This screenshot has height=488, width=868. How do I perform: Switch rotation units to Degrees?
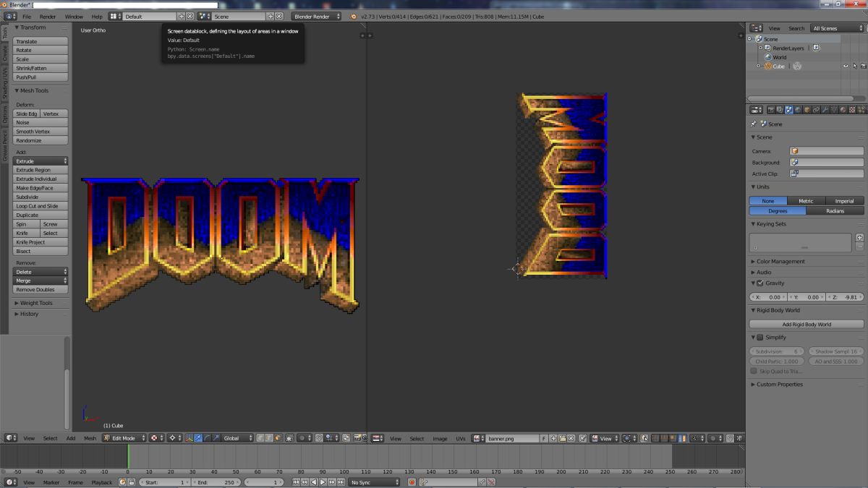(778, 210)
